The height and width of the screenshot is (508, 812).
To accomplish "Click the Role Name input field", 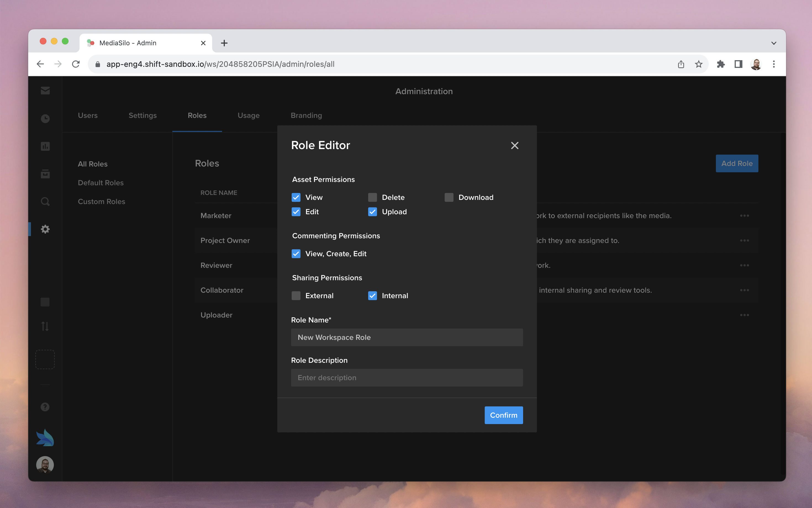I will (x=407, y=337).
